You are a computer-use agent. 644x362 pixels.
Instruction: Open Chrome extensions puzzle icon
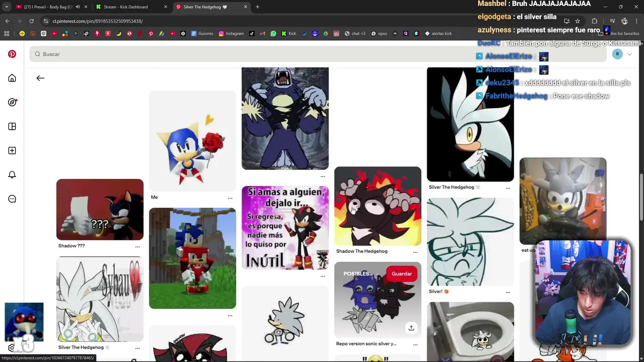[594, 21]
